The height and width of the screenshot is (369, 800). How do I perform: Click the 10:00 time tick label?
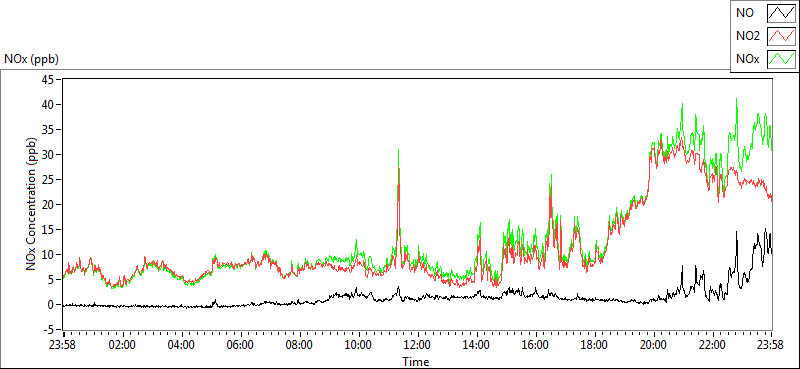click(358, 344)
